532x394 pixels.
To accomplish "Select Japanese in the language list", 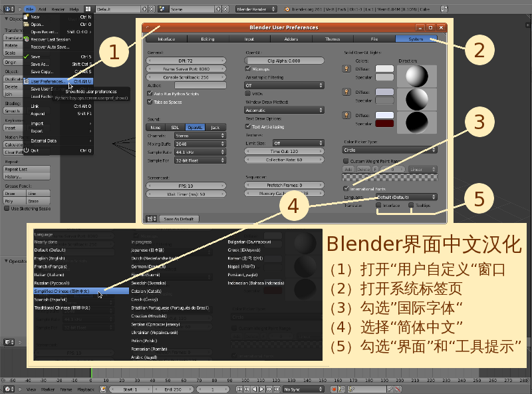I will [x=148, y=250].
